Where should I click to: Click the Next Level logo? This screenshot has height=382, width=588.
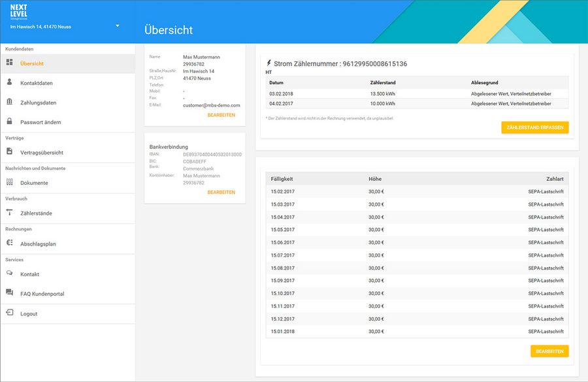pyautogui.click(x=18, y=12)
